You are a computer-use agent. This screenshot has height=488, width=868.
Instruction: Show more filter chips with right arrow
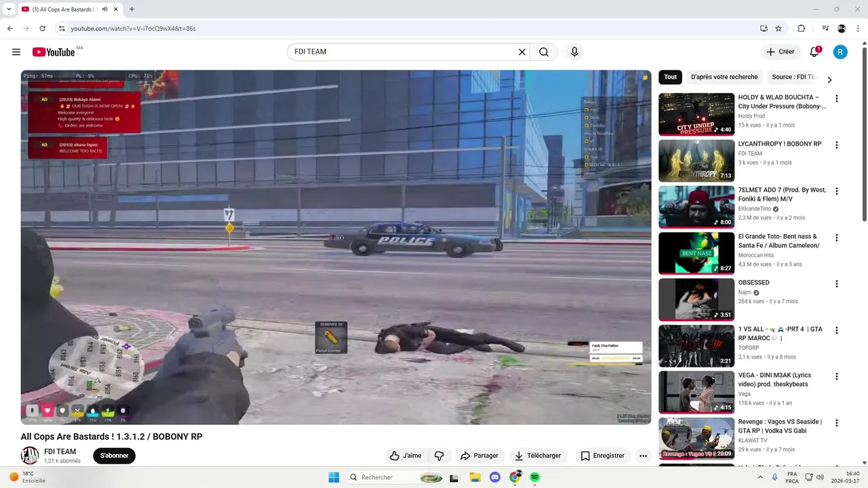[x=829, y=79]
